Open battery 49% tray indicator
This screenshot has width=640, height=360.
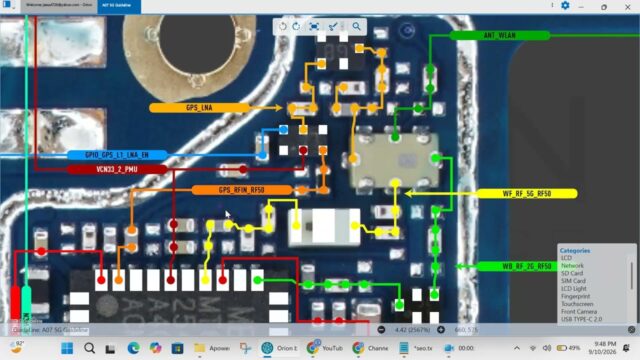(x=569, y=348)
